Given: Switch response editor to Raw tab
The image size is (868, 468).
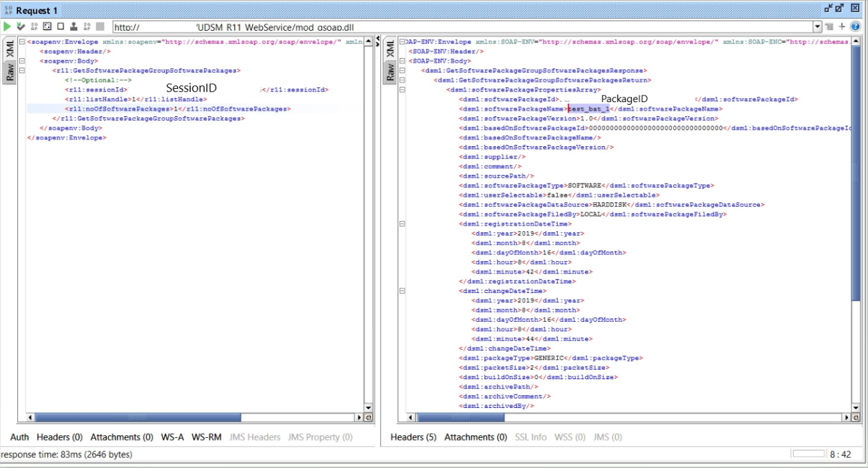Looking at the screenshot, I should coord(390,72).
